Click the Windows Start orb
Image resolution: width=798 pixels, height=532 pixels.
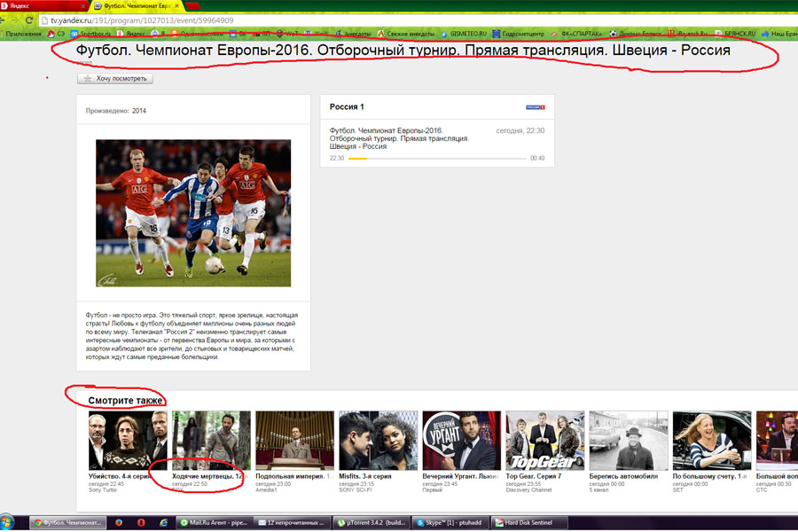point(10,522)
